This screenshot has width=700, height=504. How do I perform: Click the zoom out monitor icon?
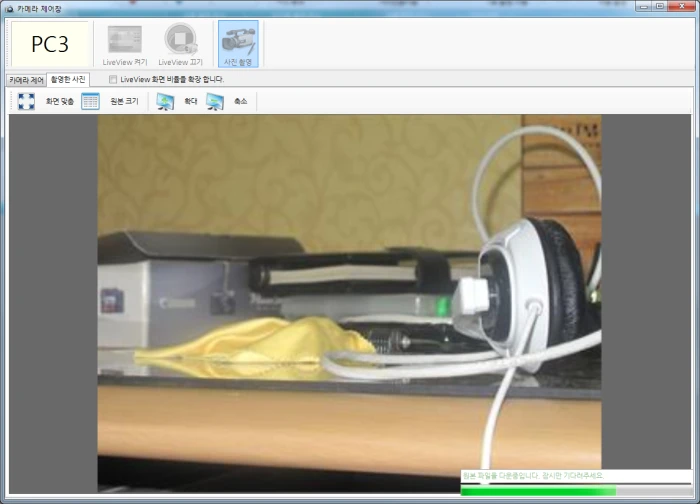coord(215,101)
